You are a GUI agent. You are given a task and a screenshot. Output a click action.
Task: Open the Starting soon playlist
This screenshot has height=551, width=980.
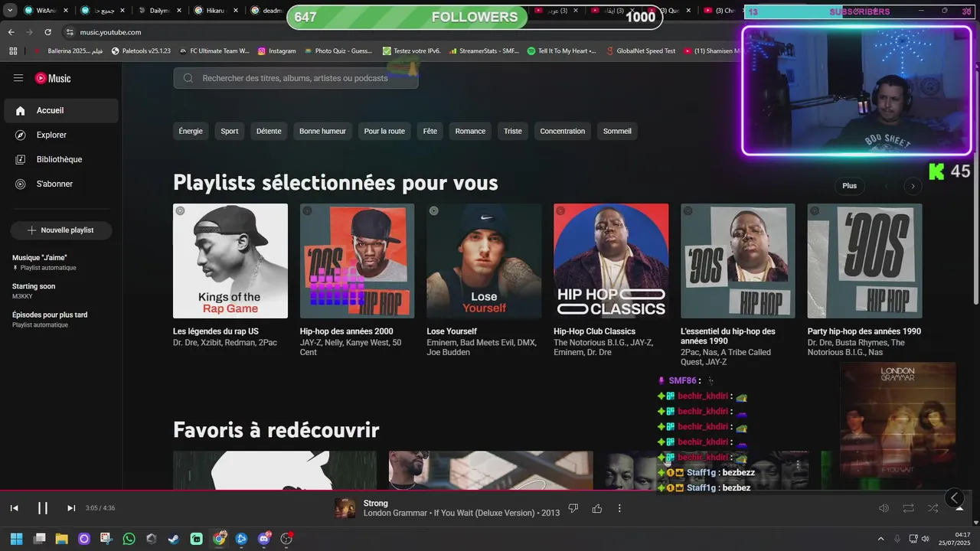34,291
